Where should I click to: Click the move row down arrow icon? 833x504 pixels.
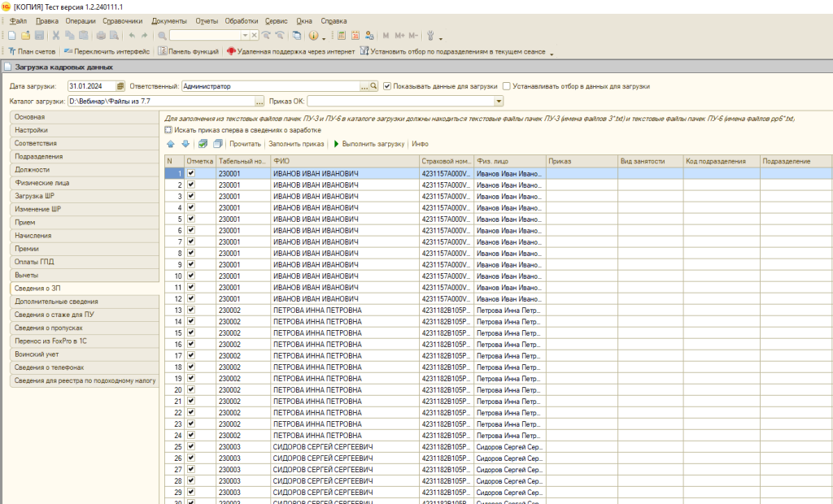click(x=185, y=144)
